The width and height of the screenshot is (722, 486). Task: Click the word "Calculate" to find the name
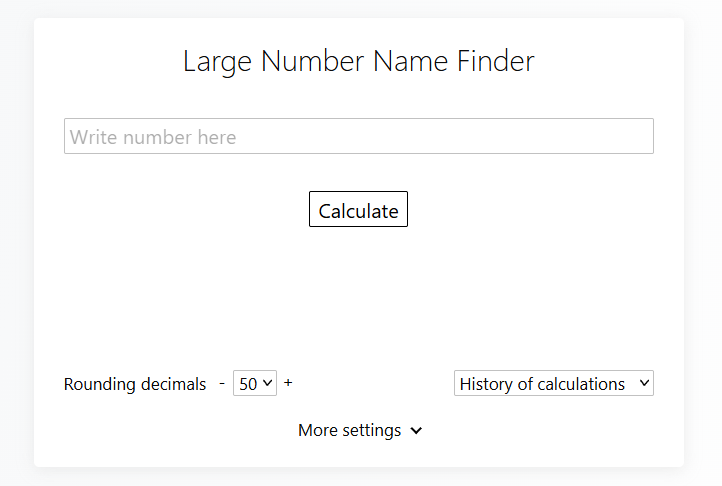(358, 211)
